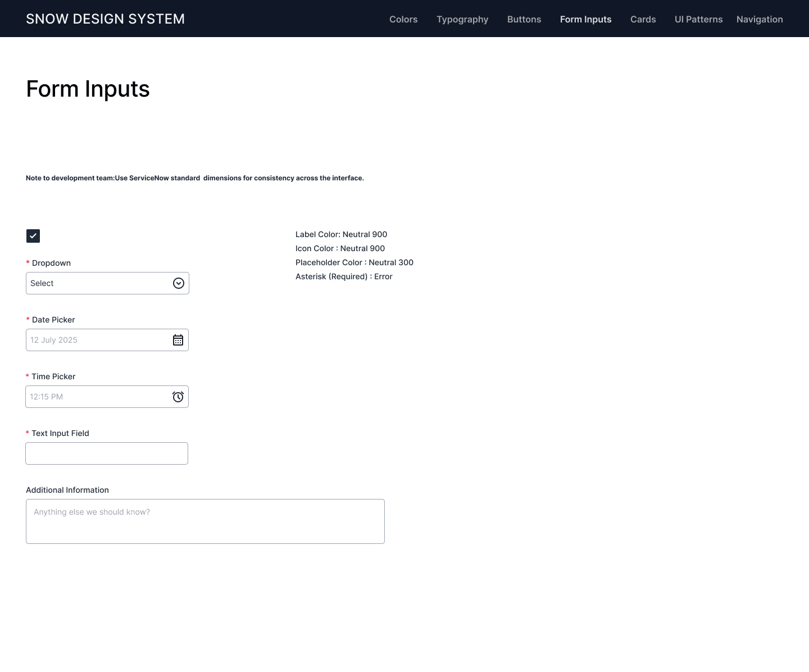Click the Form Inputs page heading

click(88, 89)
